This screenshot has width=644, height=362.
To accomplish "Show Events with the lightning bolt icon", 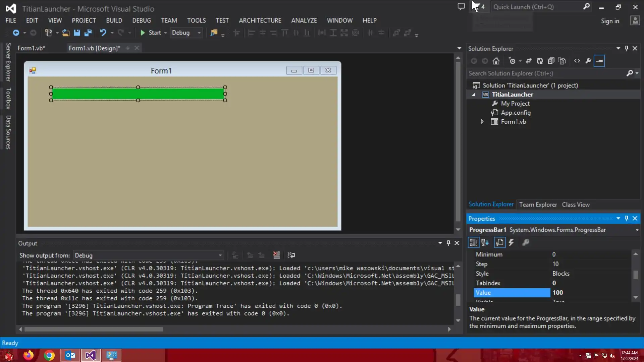I will [x=511, y=242].
